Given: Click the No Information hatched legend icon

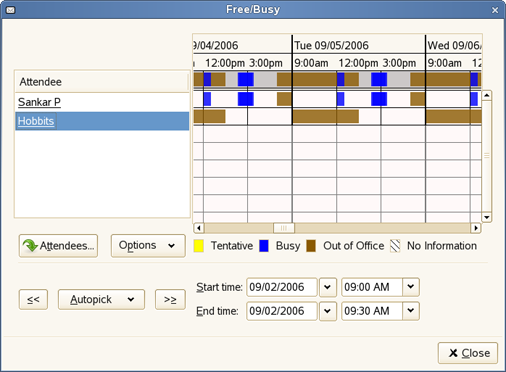Looking at the screenshot, I should [x=395, y=246].
